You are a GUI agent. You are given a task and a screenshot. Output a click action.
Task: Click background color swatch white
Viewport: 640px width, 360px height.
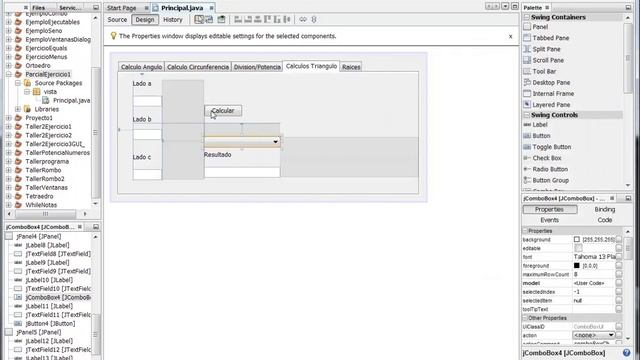577,240
